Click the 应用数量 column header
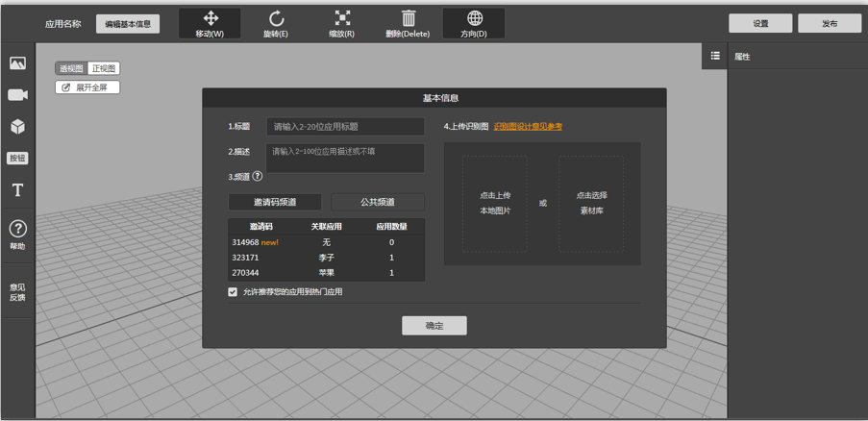This screenshot has width=868, height=421. tap(392, 227)
